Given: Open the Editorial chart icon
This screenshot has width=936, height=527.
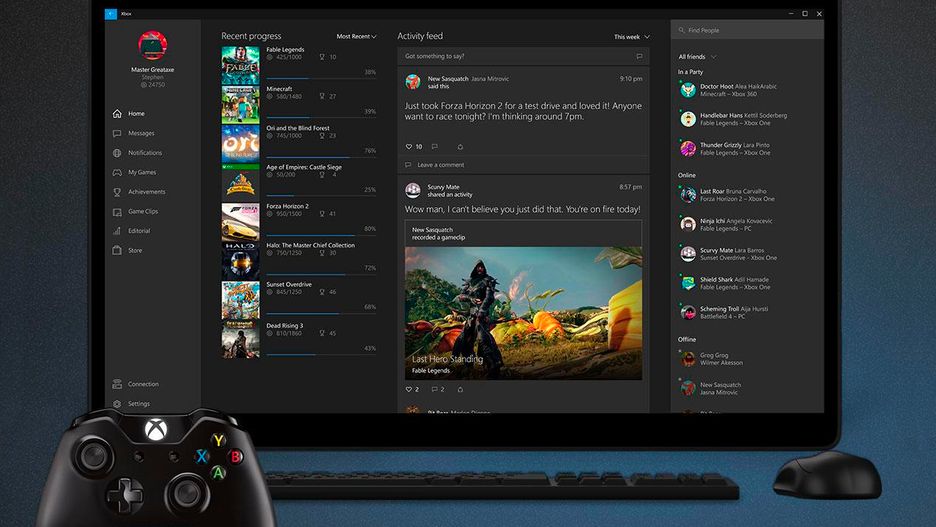Looking at the screenshot, I should click(117, 231).
